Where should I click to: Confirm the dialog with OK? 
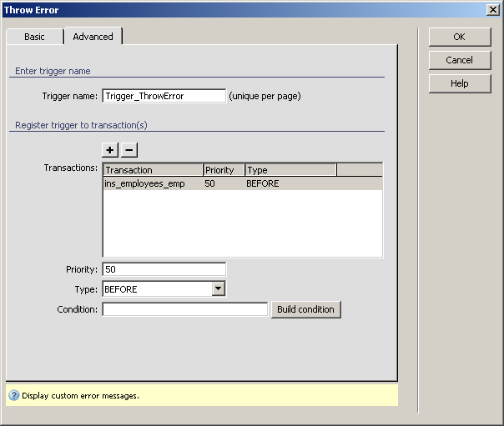click(x=459, y=37)
